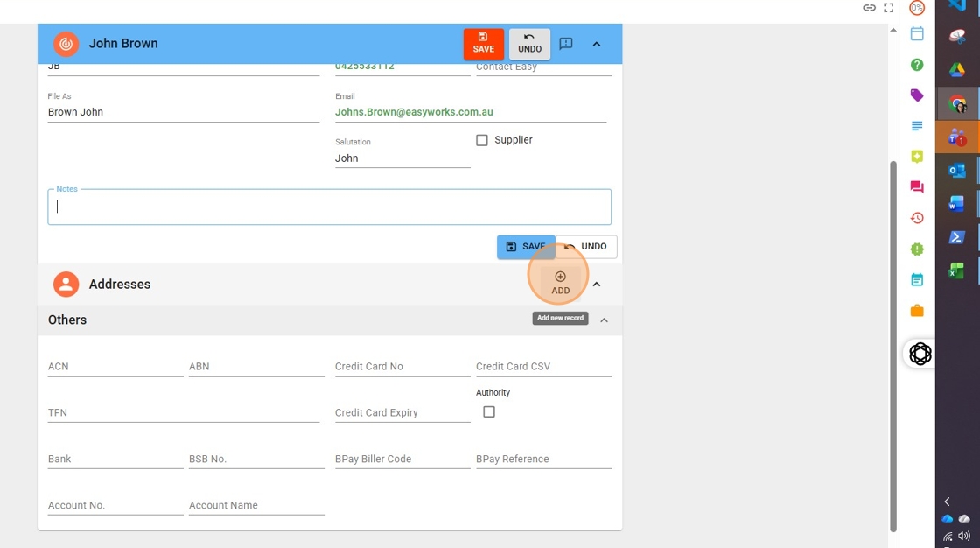
Task: Click the blue SAVE button below Notes
Action: pos(525,247)
